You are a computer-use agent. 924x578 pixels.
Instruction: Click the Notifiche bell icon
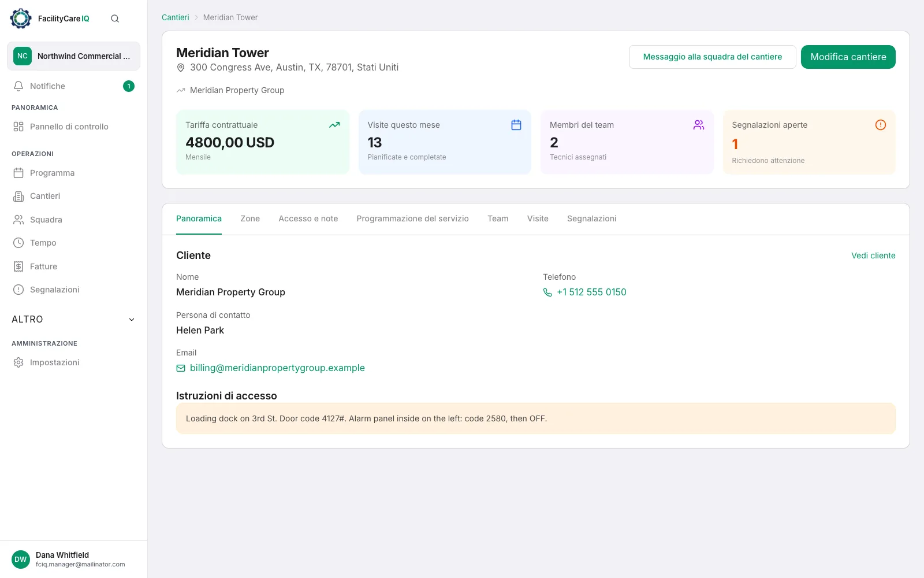(x=18, y=86)
